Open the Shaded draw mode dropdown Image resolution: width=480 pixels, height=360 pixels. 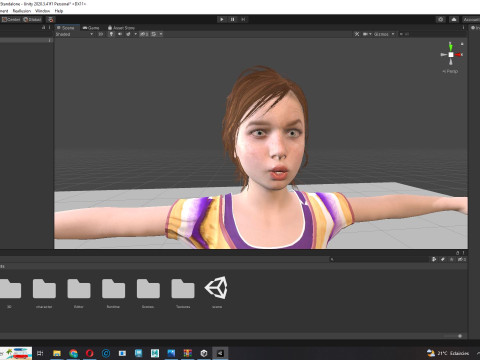(74, 34)
